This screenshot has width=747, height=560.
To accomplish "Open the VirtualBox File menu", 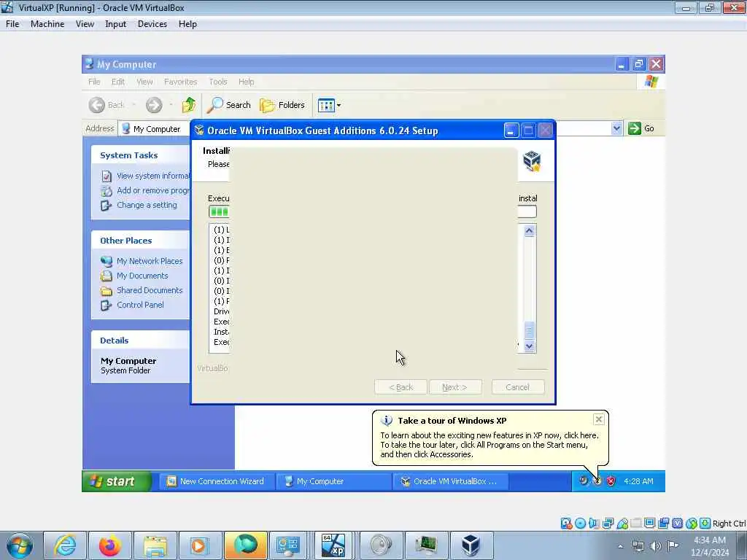I will 12,24.
